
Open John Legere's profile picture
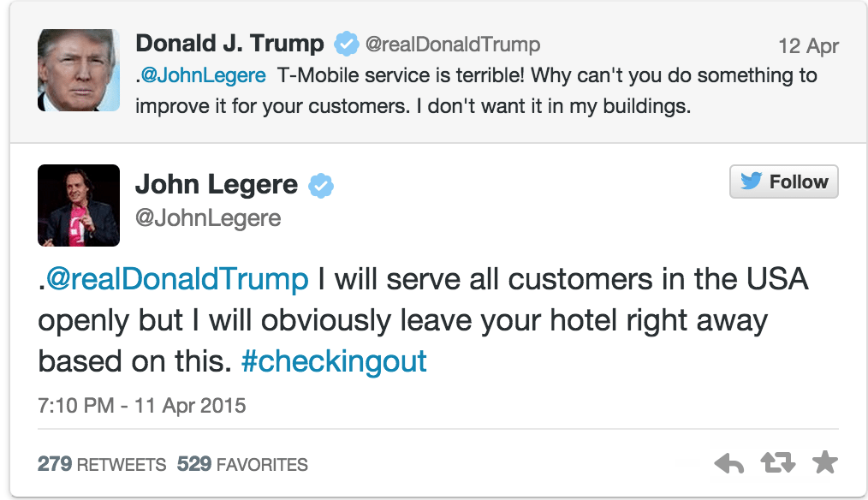pos(79,205)
